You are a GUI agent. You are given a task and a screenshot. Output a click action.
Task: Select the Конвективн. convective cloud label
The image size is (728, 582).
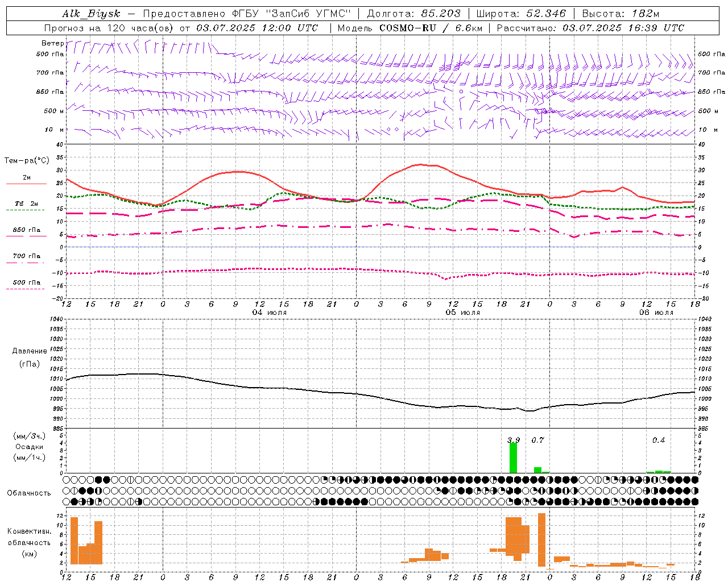(29, 531)
